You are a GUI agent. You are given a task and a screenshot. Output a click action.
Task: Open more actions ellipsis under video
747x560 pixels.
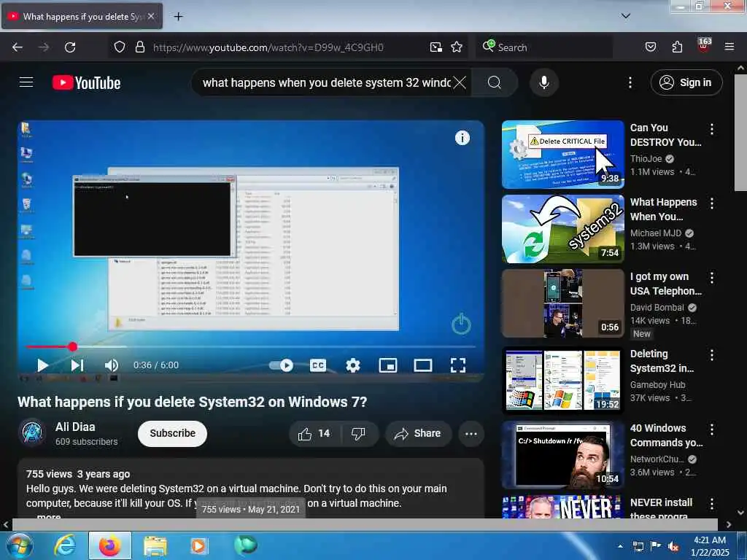point(471,433)
